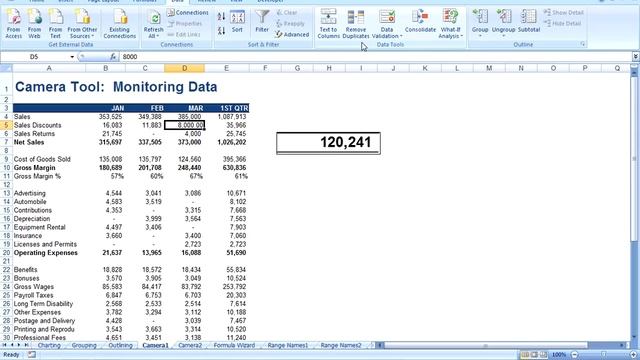The height and width of the screenshot is (360, 640).
Task: Go to last sheet tab arrow
Action: tap(26, 345)
